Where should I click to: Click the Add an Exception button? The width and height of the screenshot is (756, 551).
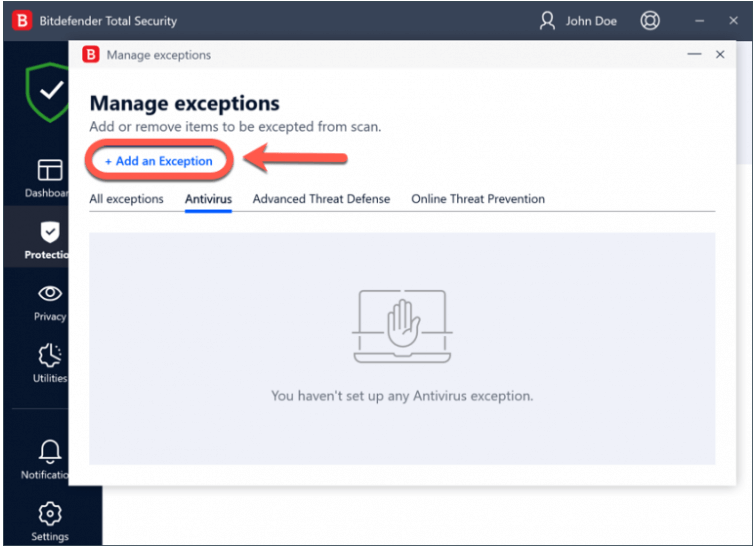(159, 161)
